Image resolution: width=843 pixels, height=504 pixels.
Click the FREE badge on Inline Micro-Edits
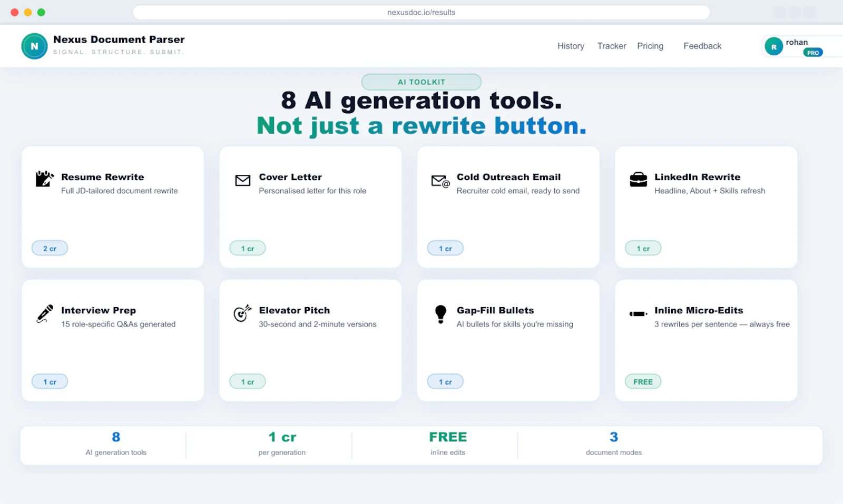tap(643, 381)
